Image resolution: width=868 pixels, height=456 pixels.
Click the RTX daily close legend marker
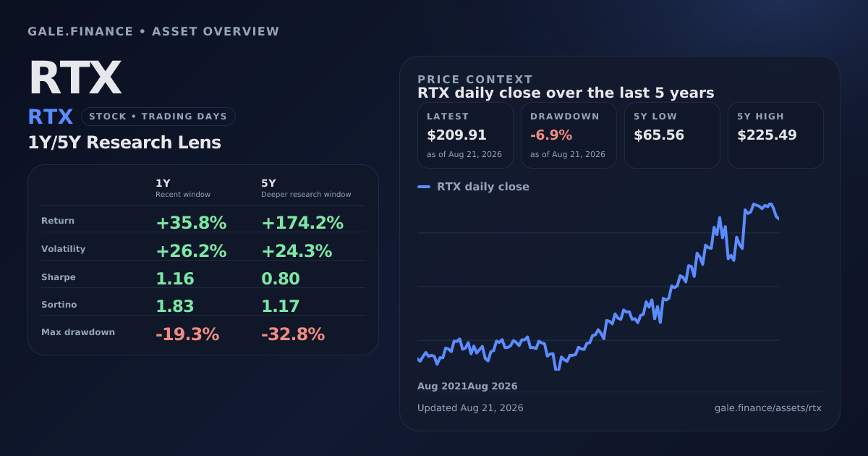pyautogui.click(x=424, y=187)
